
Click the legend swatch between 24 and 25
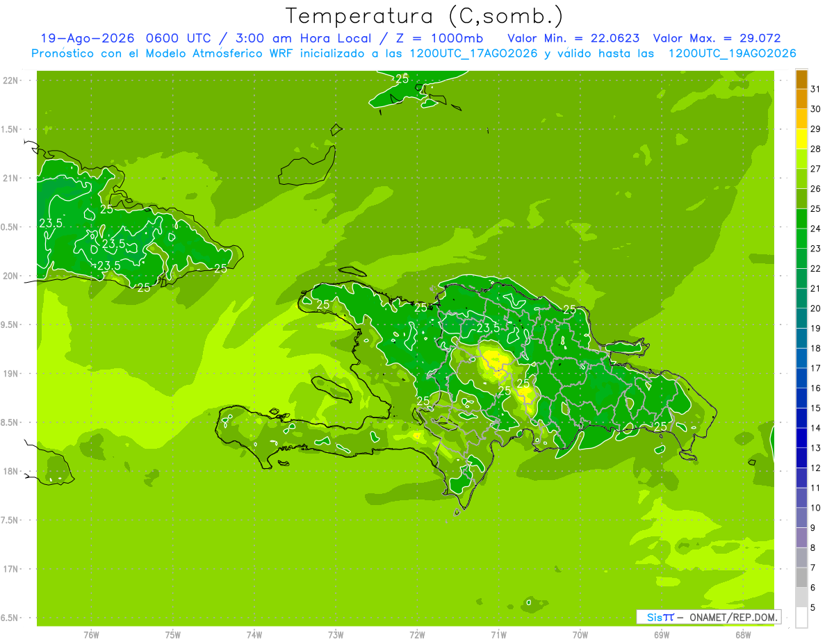click(x=801, y=219)
